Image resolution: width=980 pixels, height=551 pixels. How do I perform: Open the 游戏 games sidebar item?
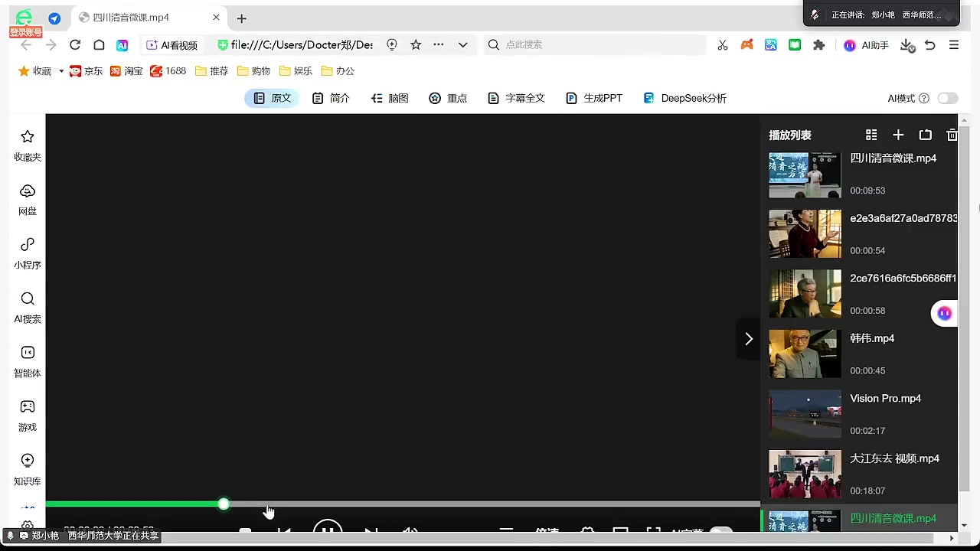(28, 416)
